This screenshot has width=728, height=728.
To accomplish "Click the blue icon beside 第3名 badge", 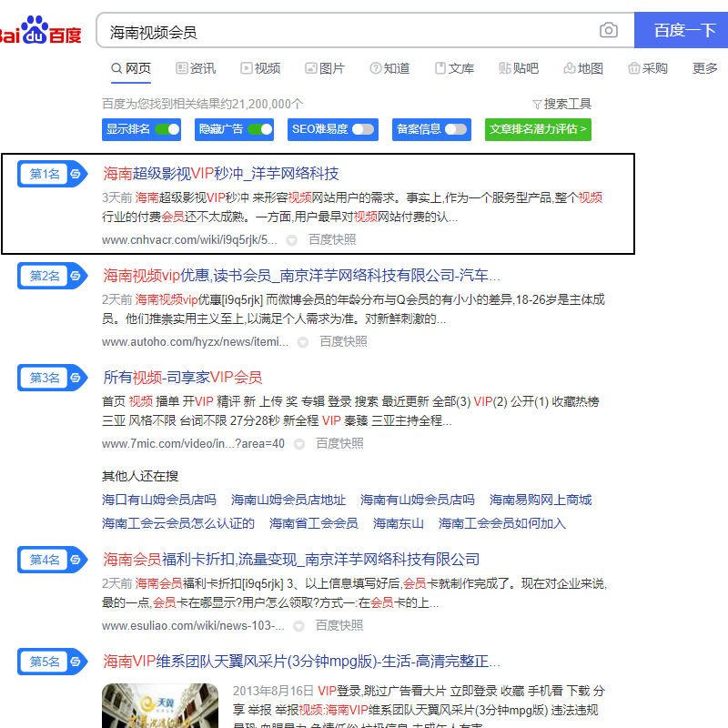I will tap(76, 378).
